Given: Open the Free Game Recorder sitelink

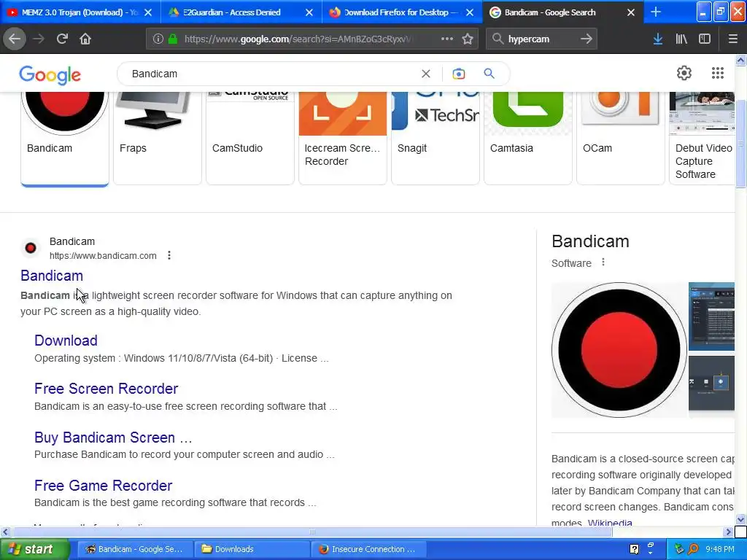Looking at the screenshot, I should pyautogui.click(x=104, y=485).
